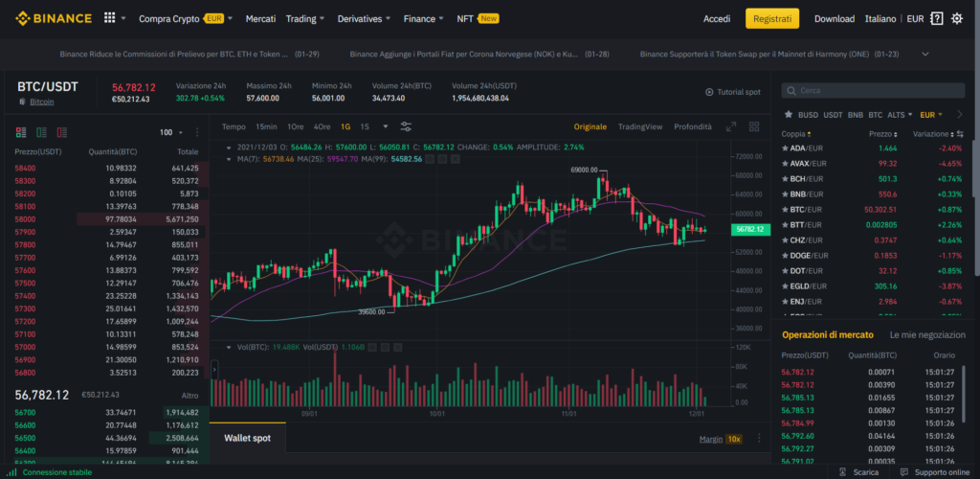Switch variation display with swap arrows icon
This screenshot has width=980, height=479.
point(960,134)
